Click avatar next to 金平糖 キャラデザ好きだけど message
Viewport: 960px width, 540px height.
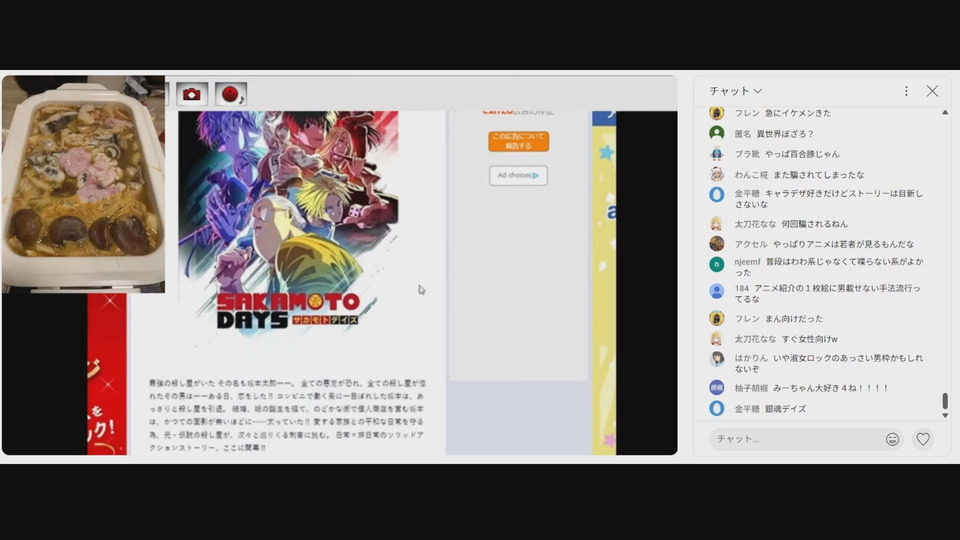[717, 195]
